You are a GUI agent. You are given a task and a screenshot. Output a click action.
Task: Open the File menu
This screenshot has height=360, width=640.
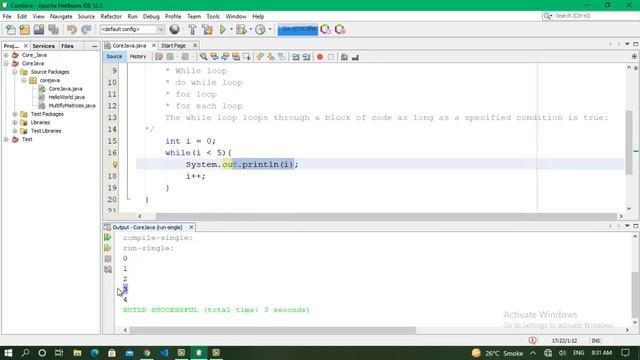(x=7, y=17)
